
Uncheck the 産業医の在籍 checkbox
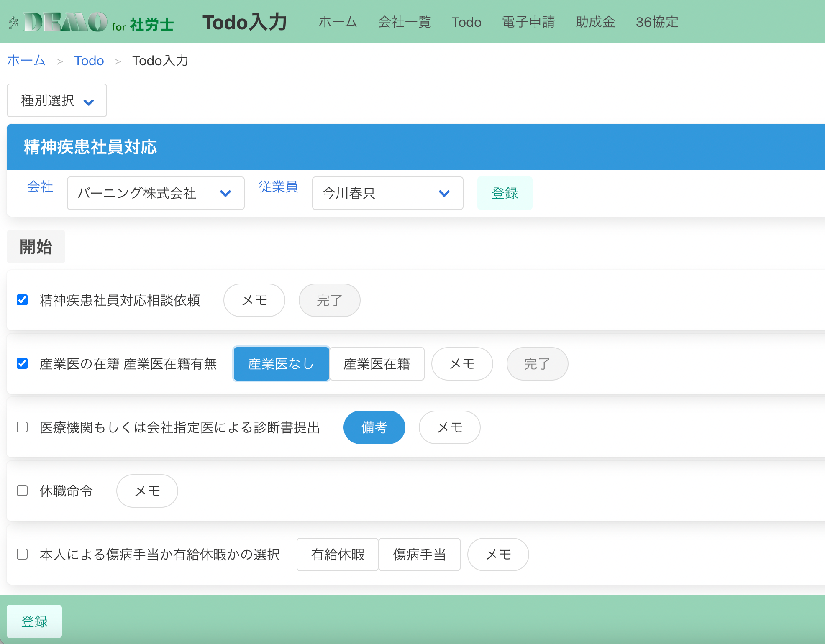coord(22,363)
